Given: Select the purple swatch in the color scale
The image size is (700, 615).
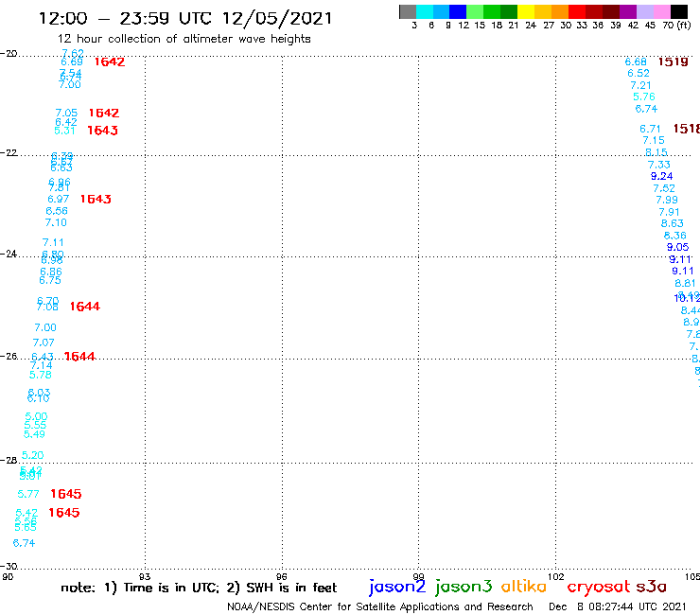Looking at the screenshot, I should (x=628, y=11).
